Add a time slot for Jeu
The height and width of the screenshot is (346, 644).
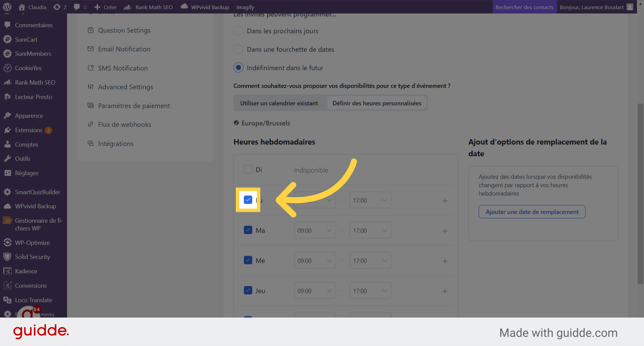tap(445, 291)
